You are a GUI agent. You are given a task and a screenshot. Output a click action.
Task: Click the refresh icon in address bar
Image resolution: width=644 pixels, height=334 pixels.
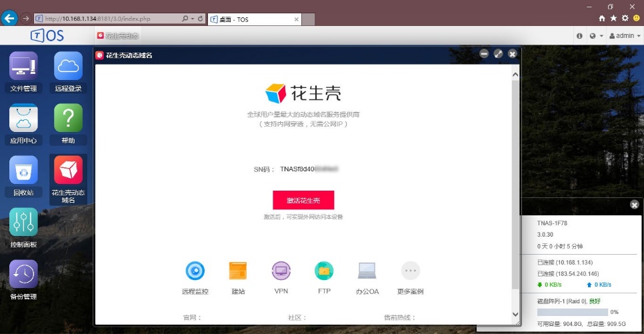tap(201, 19)
